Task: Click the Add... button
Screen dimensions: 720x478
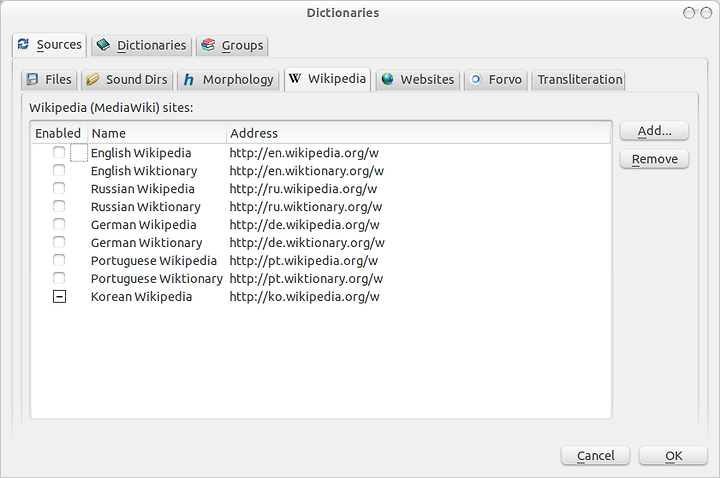Action: (x=654, y=131)
